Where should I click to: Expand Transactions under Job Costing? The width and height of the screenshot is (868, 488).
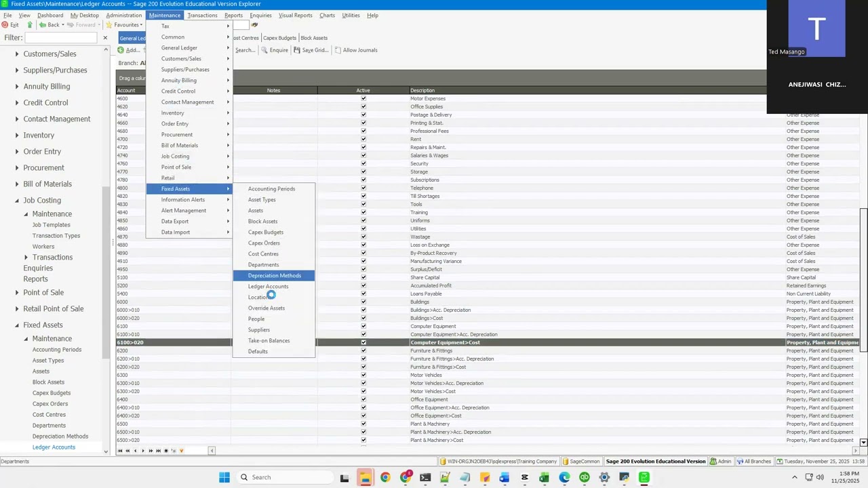[x=26, y=258]
